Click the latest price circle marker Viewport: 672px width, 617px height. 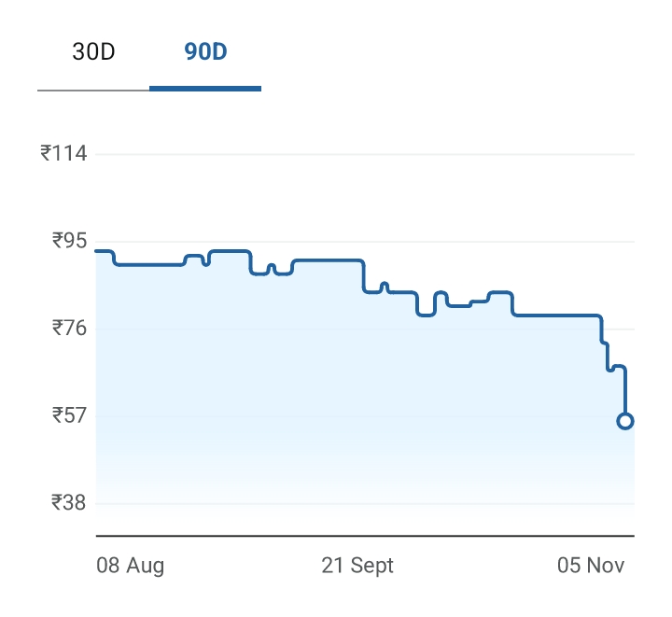pyautogui.click(x=625, y=421)
